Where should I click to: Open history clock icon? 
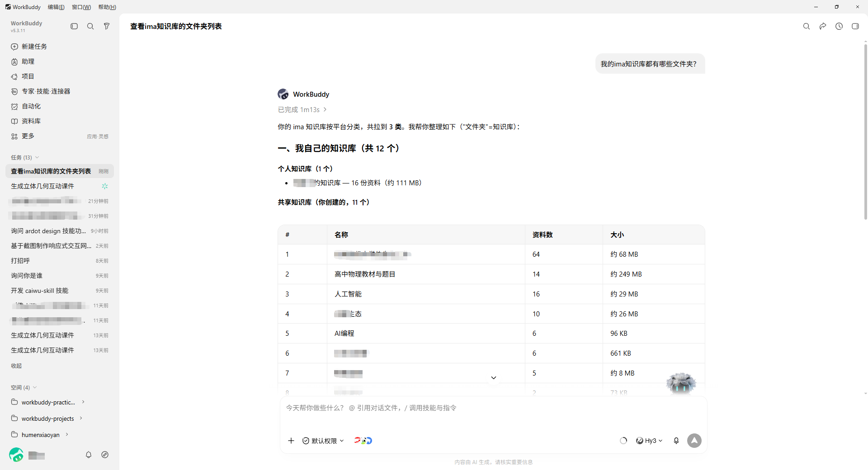[839, 26]
